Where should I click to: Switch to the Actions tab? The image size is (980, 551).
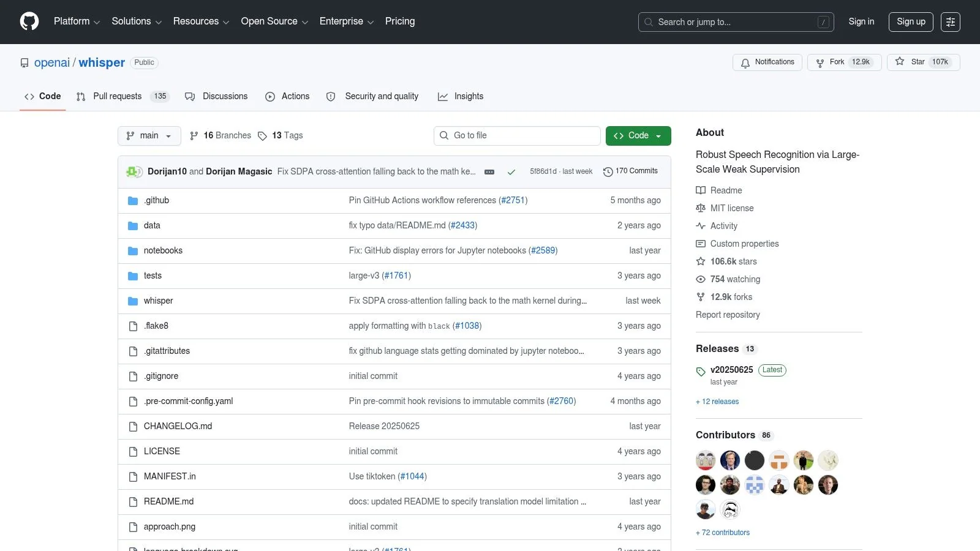click(x=287, y=96)
